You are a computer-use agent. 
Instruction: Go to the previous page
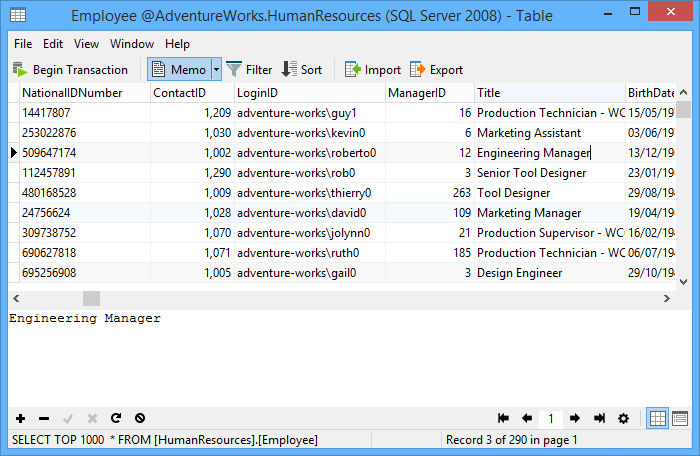[527, 418]
